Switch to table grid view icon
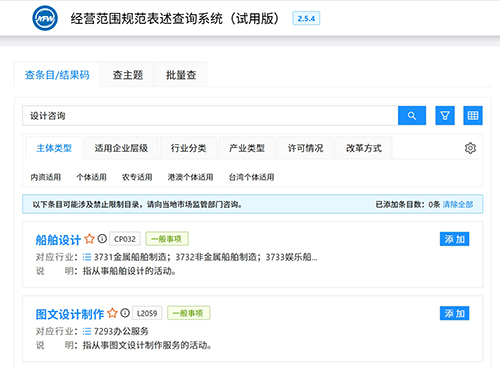 tap(473, 116)
